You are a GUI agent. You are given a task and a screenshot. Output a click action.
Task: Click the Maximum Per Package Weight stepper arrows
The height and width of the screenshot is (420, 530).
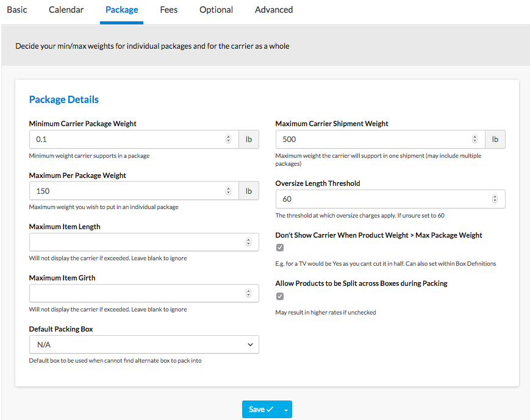(228, 191)
